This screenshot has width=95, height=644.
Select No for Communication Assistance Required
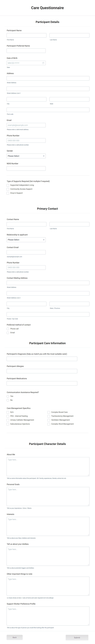8,400
